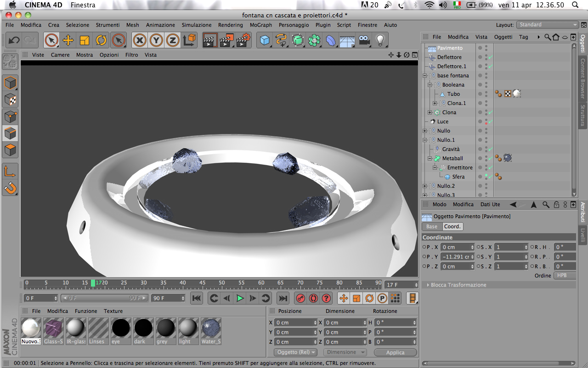Select the Water_S material swatch
Viewport: 588px width, 368px height.
tap(211, 331)
